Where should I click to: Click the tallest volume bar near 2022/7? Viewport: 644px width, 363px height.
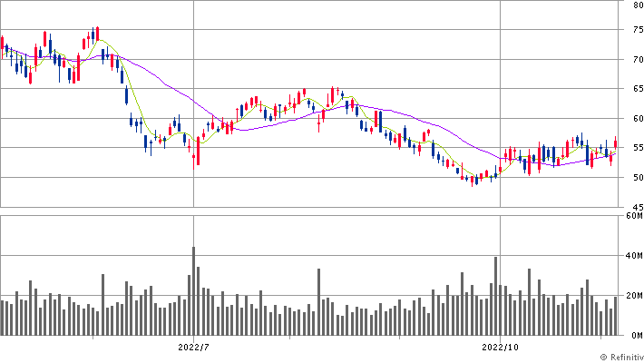pos(193,290)
